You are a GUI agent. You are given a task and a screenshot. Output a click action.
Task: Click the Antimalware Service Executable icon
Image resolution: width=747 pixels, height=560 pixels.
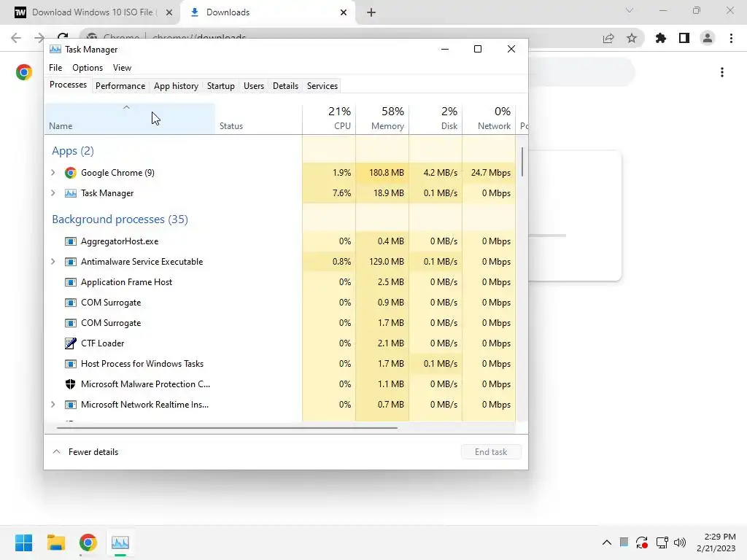click(71, 262)
